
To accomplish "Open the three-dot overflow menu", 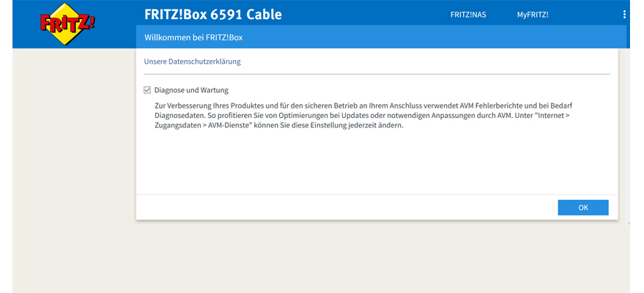I will (x=624, y=15).
